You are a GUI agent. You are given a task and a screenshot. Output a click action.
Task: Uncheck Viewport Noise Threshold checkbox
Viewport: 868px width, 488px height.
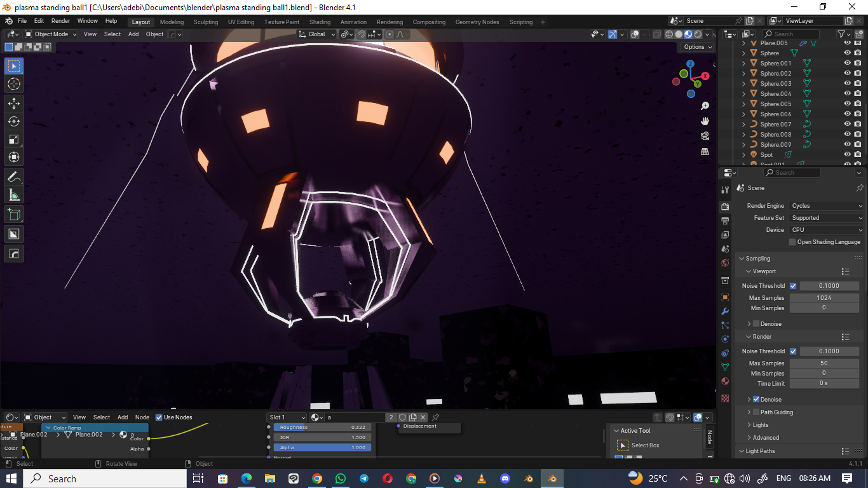(x=793, y=286)
